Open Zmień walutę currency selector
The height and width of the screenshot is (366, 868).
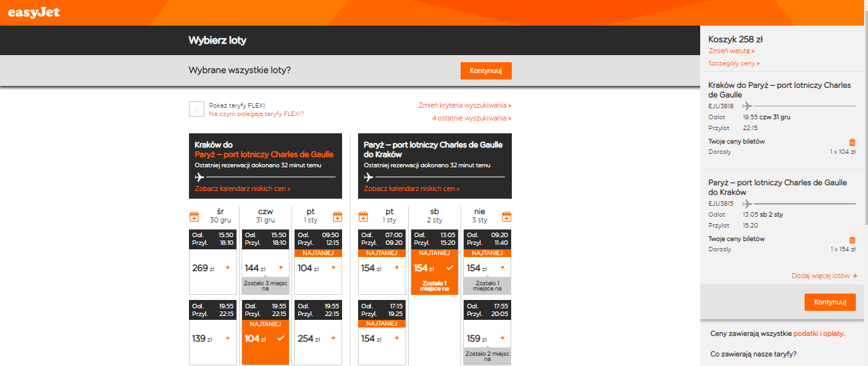coord(732,51)
